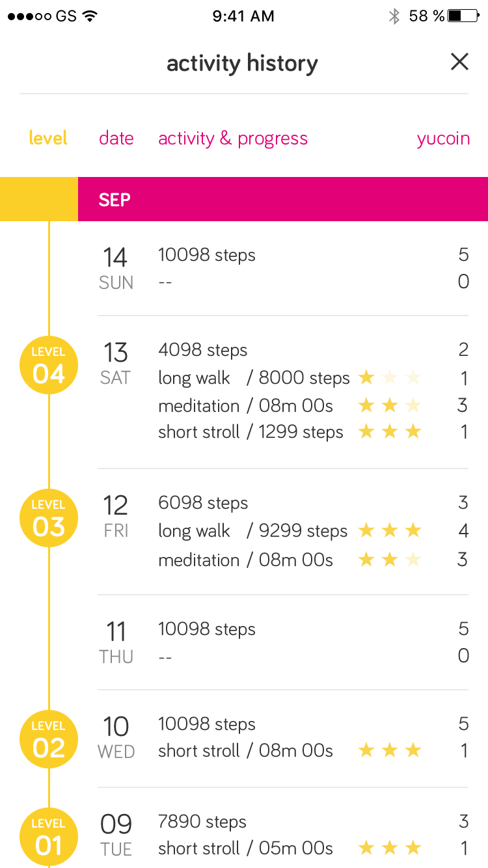Tap the SEP month banner
This screenshot has height=868, width=488.
(282, 199)
